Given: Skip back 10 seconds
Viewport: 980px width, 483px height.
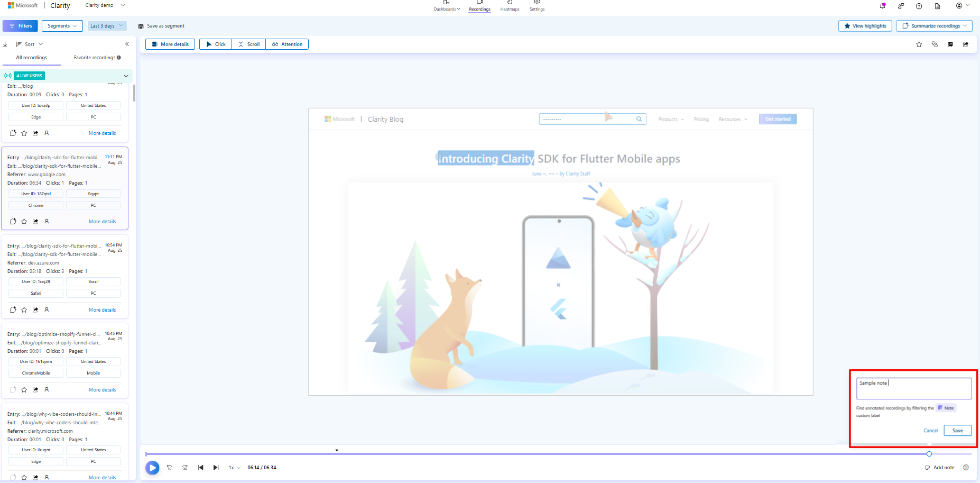Looking at the screenshot, I should coord(170,468).
